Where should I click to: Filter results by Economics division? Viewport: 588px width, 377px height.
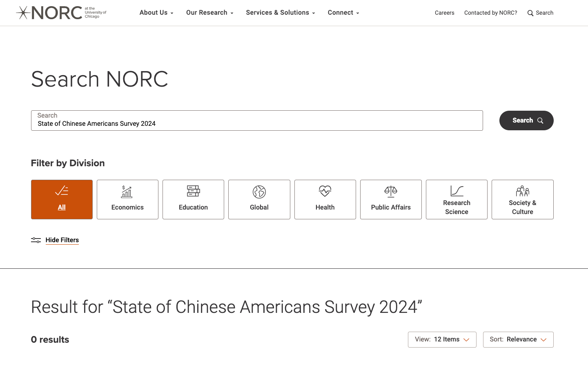127,199
